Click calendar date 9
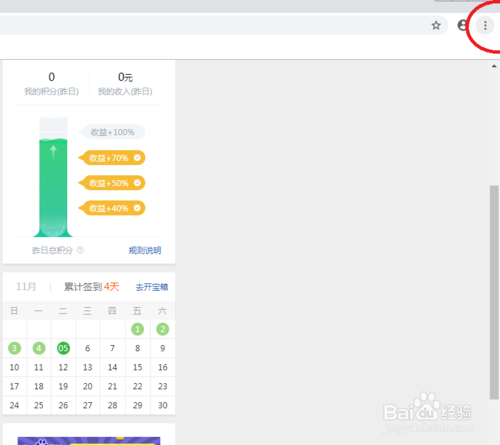This screenshot has height=445, width=500. [x=163, y=348]
